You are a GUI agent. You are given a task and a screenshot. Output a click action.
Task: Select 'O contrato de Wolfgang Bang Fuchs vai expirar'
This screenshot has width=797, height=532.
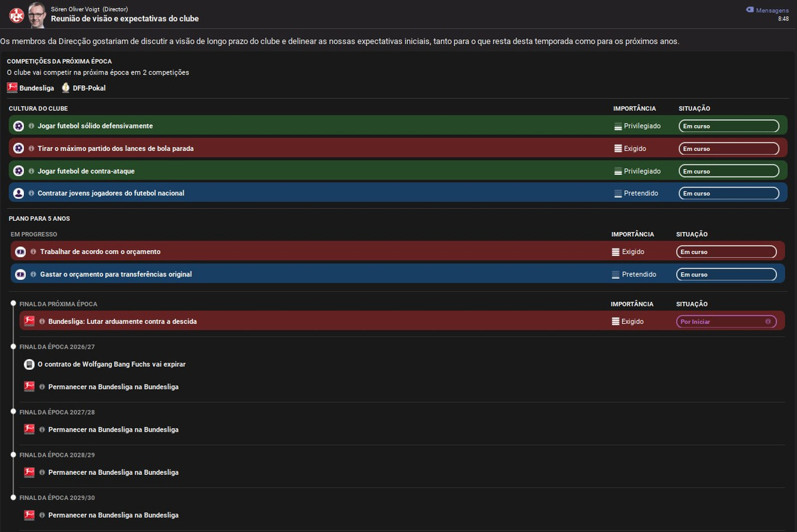(111, 364)
